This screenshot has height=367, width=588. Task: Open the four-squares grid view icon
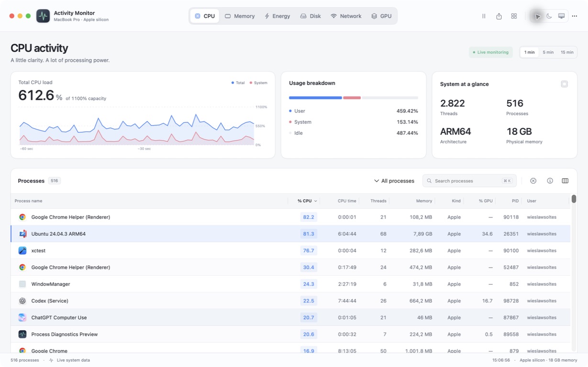[514, 16]
